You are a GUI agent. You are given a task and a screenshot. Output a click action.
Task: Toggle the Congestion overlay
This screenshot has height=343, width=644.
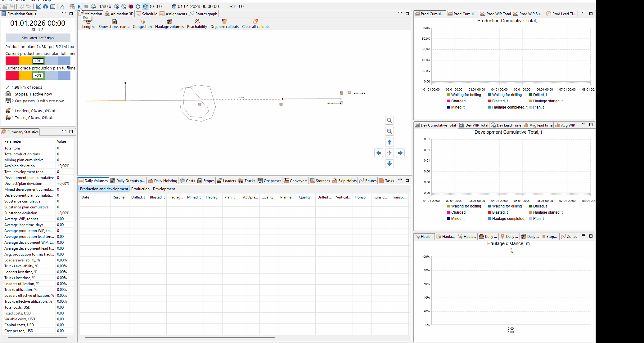click(x=142, y=24)
